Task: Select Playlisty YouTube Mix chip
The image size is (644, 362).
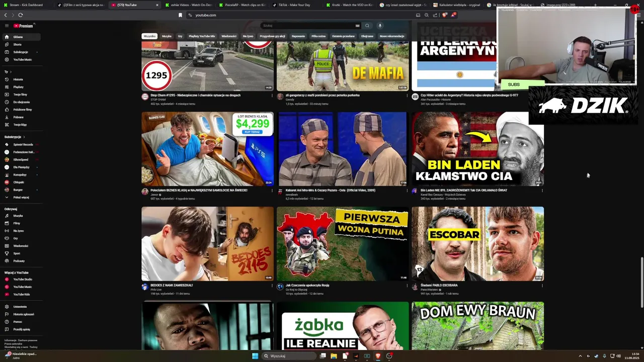Action: coord(202,36)
